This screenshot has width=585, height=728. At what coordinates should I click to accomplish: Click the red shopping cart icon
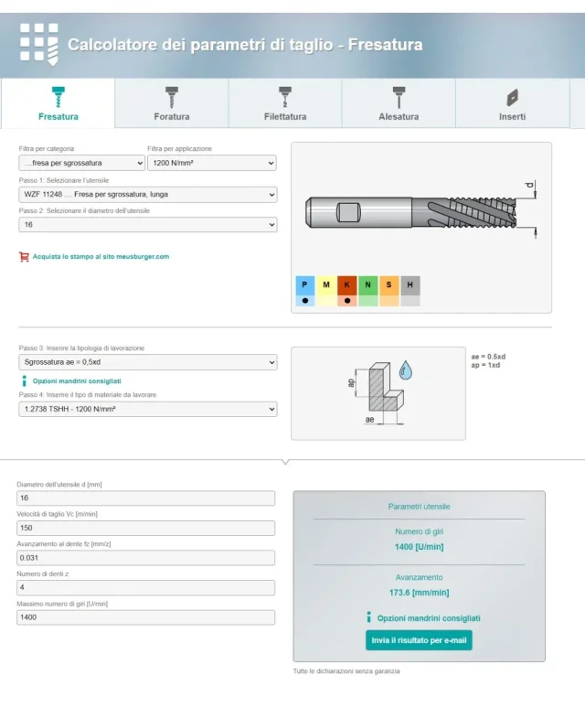tap(24, 257)
